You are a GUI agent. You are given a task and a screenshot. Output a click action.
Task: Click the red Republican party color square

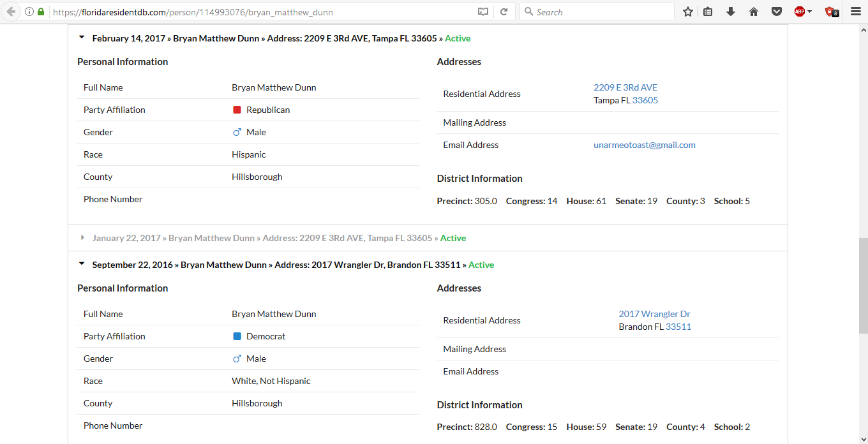coord(237,110)
